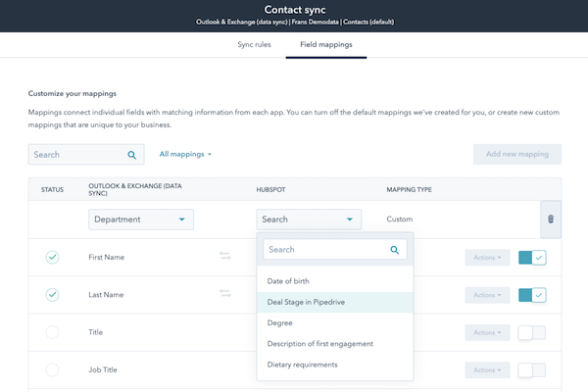This screenshot has width=588, height=392.
Task: Open the Department field dropdown
Action: point(141,220)
